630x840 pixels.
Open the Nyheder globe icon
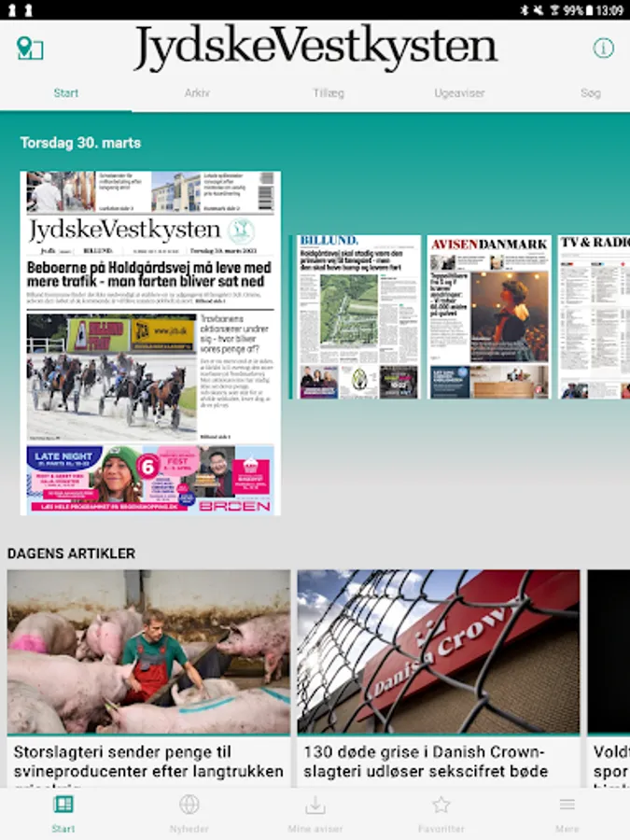tap(189, 805)
